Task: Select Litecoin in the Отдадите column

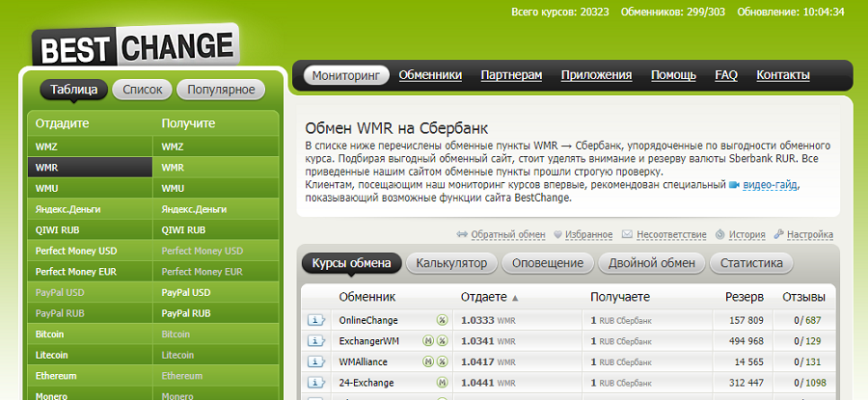Action: pyautogui.click(x=91, y=356)
